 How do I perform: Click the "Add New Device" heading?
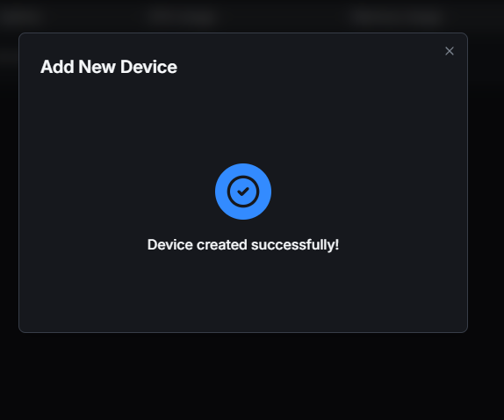pyautogui.click(x=109, y=67)
